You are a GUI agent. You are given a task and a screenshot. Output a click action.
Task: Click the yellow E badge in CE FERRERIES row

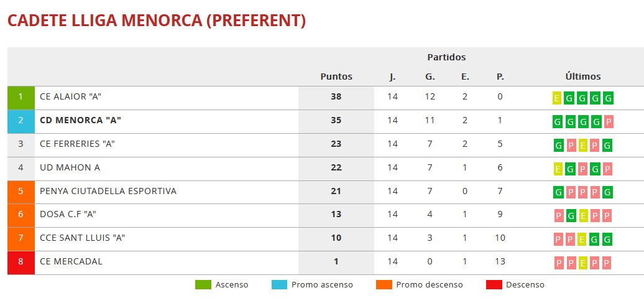[x=582, y=146]
